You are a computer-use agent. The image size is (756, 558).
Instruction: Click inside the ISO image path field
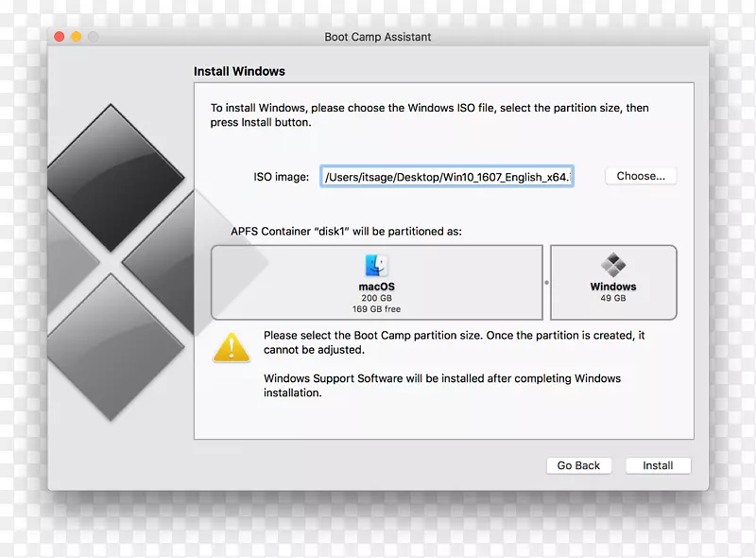(446, 176)
